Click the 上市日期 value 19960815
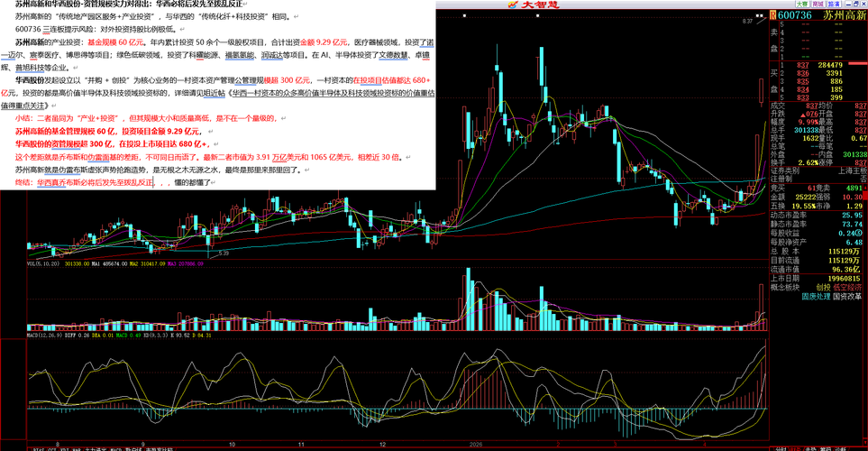Image resolution: width=868 pixels, height=451 pixels. pyautogui.click(x=845, y=279)
